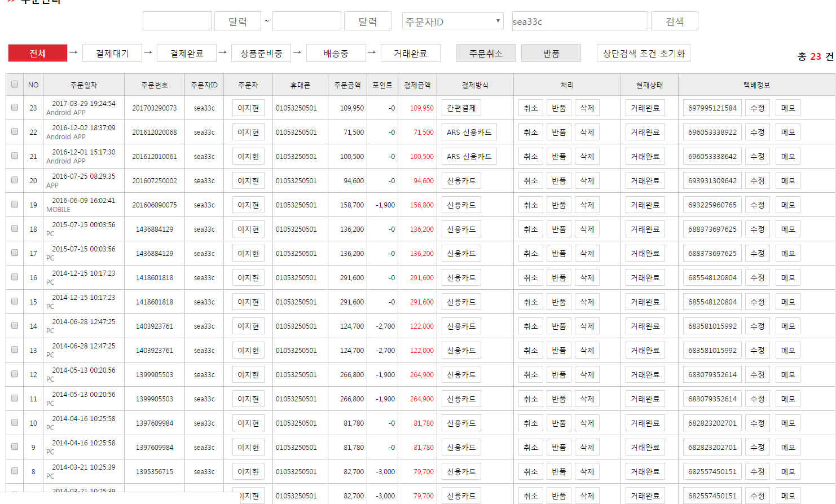836x504 pixels.
Task: Click 삭제 button for order NO 17
Action: coord(587,253)
